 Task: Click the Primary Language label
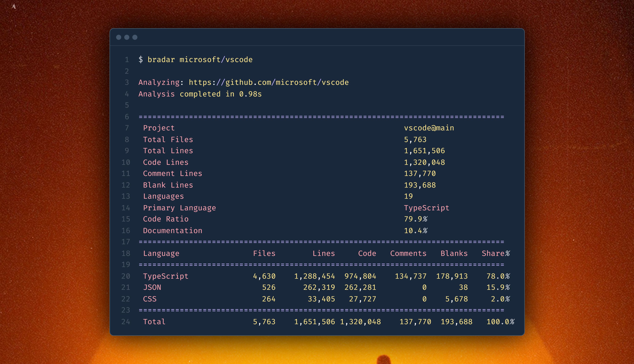[179, 208]
